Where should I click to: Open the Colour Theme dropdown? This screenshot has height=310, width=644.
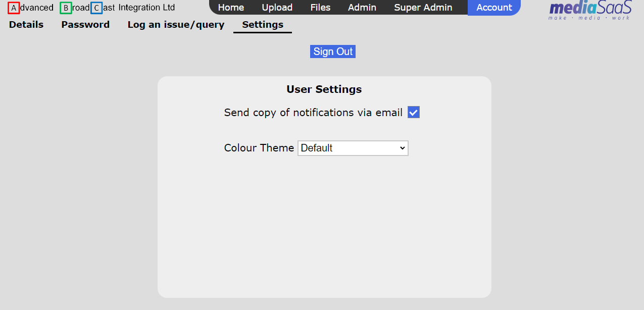353,148
